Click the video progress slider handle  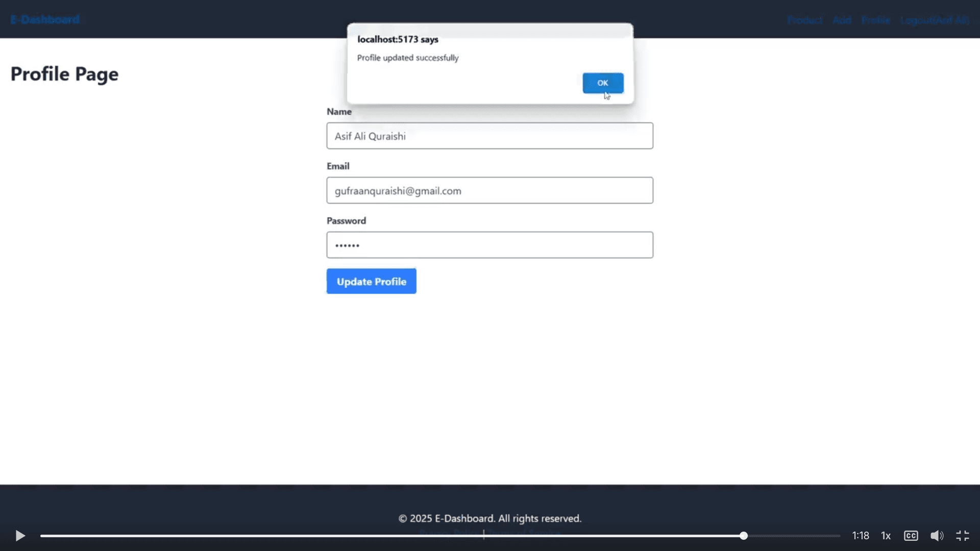pos(744,536)
